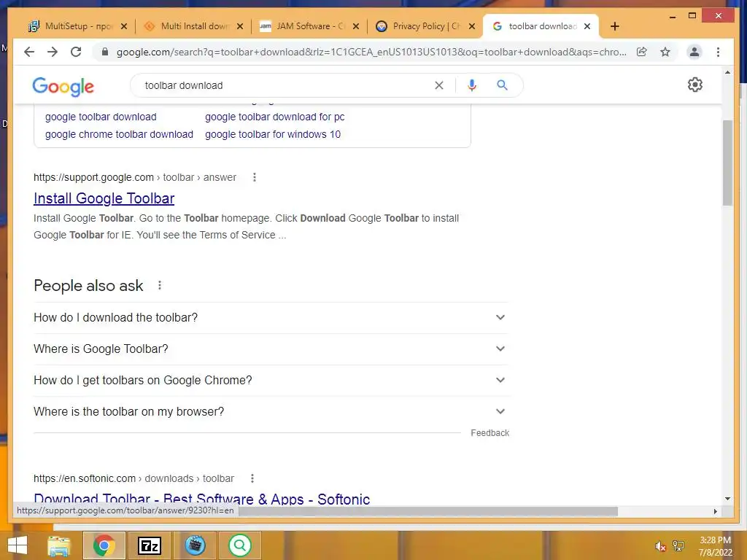The image size is (747, 560).
Task: Focus the Google search input field
Action: tap(286, 85)
